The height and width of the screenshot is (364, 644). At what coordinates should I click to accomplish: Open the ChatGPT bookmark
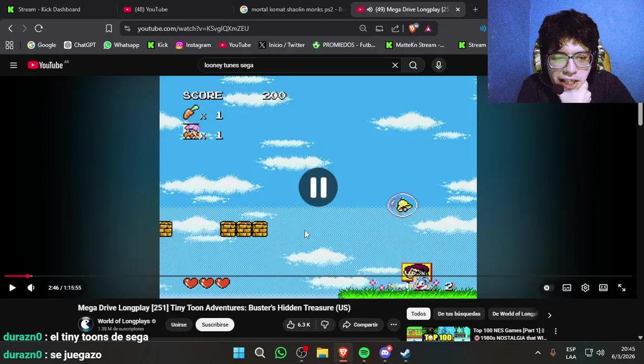[80, 45]
